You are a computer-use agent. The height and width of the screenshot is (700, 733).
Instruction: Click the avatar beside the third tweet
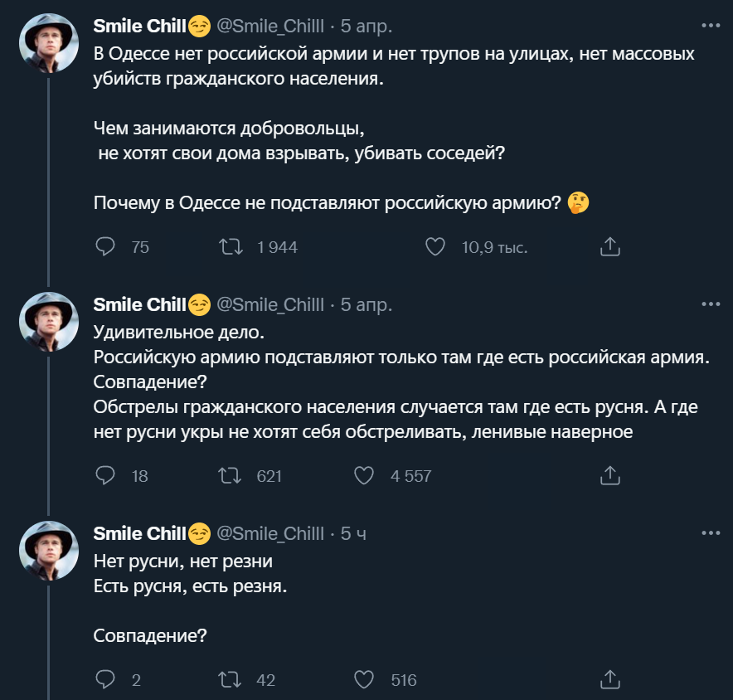(49, 550)
